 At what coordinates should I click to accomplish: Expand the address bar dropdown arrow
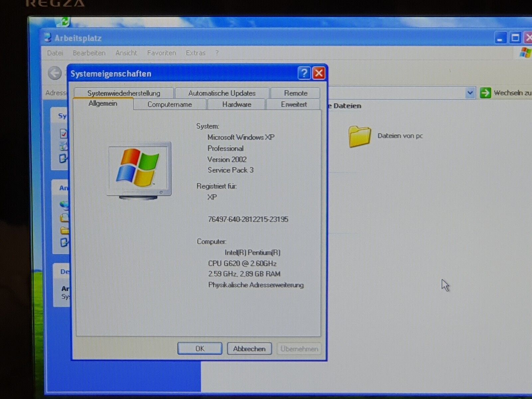tap(470, 93)
